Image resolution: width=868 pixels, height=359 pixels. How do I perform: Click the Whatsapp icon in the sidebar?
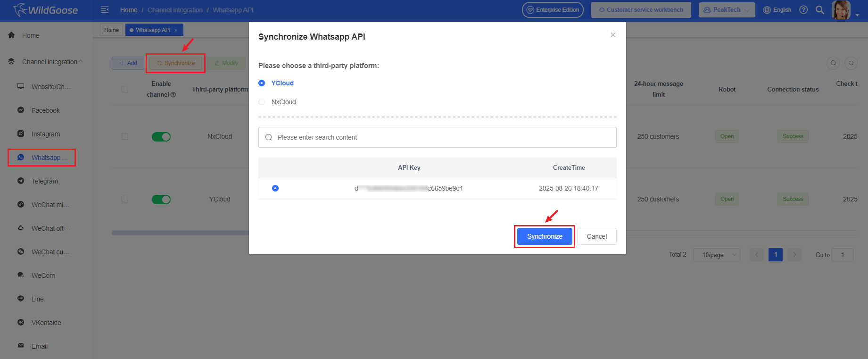21,157
